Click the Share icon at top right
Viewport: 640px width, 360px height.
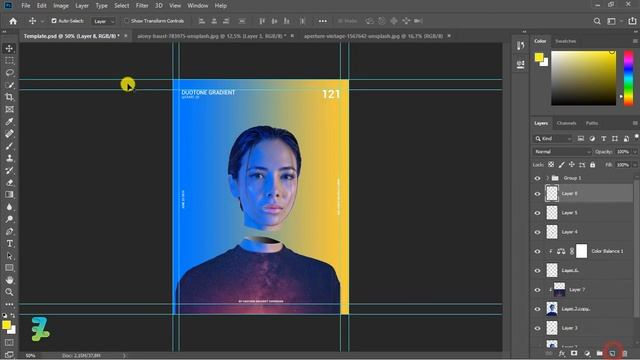point(632,21)
